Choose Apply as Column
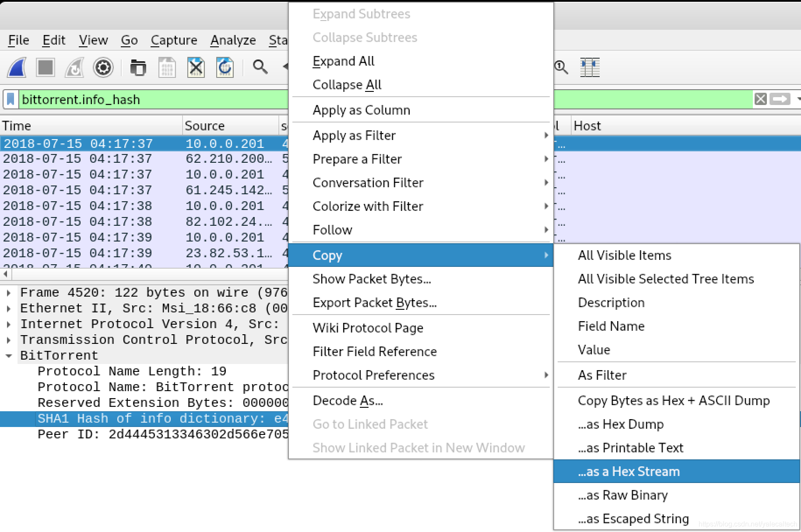Viewport: 801px width, 532px height. pyautogui.click(x=421, y=110)
